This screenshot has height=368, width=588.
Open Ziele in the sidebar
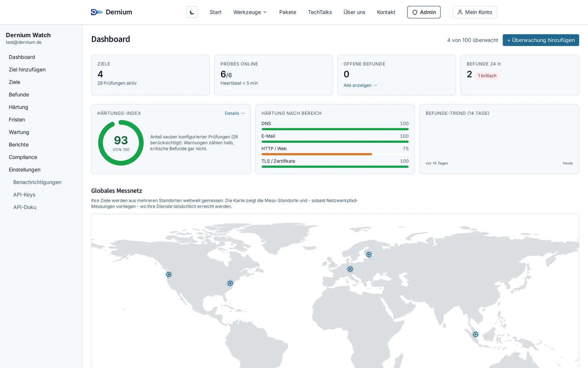point(14,82)
